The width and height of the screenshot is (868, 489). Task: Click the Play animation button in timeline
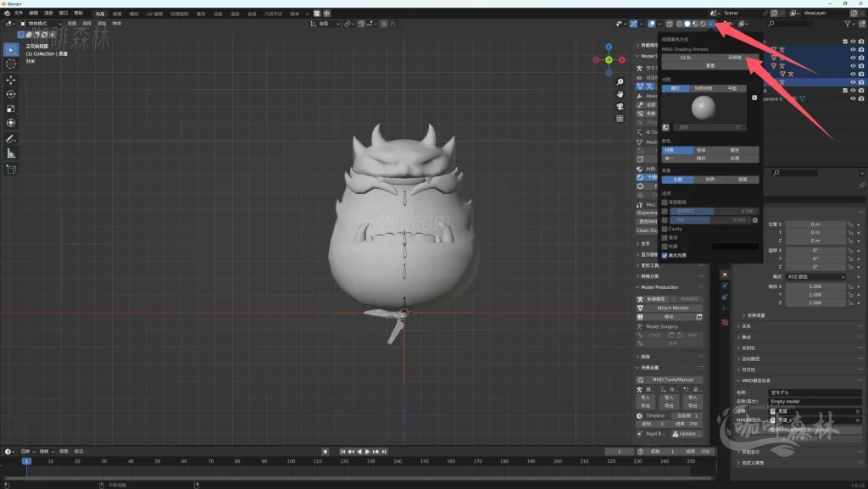click(x=368, y=452)
